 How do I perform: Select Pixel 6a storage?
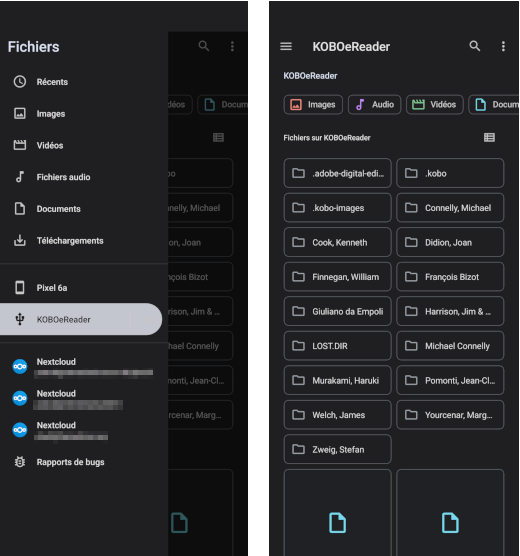point(84,288)
